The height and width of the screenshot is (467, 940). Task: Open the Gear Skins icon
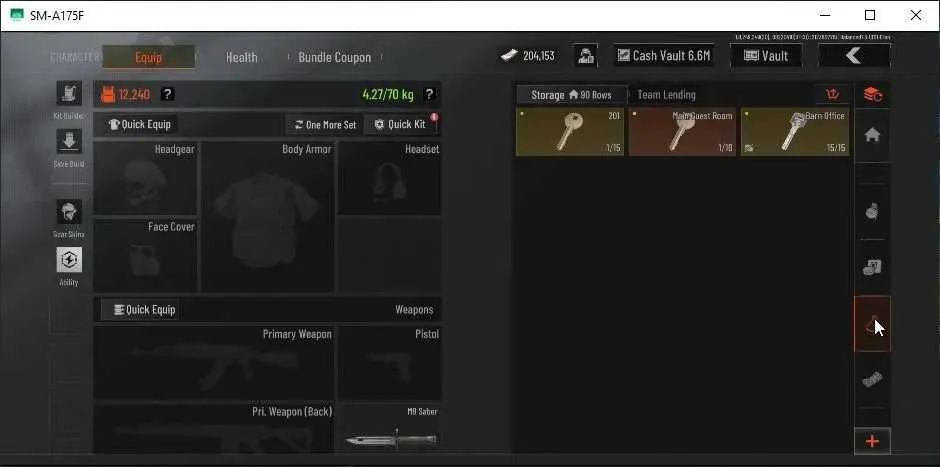point(69,212)
